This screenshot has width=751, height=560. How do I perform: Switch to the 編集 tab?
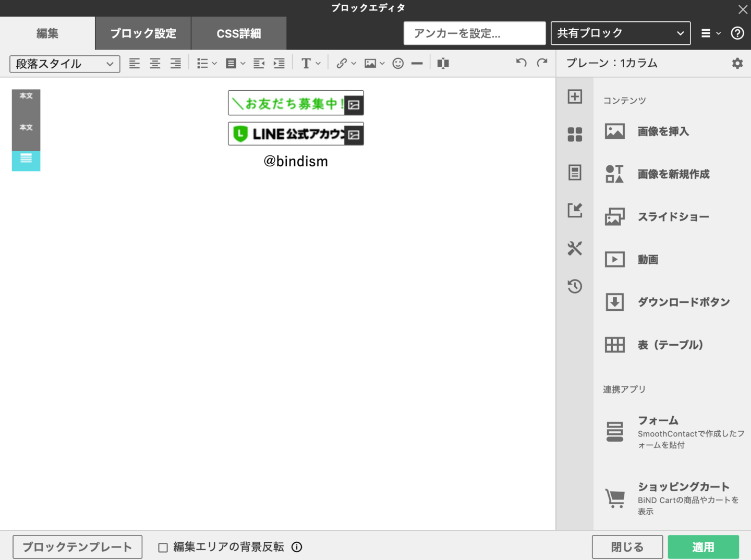pos(47,33)
